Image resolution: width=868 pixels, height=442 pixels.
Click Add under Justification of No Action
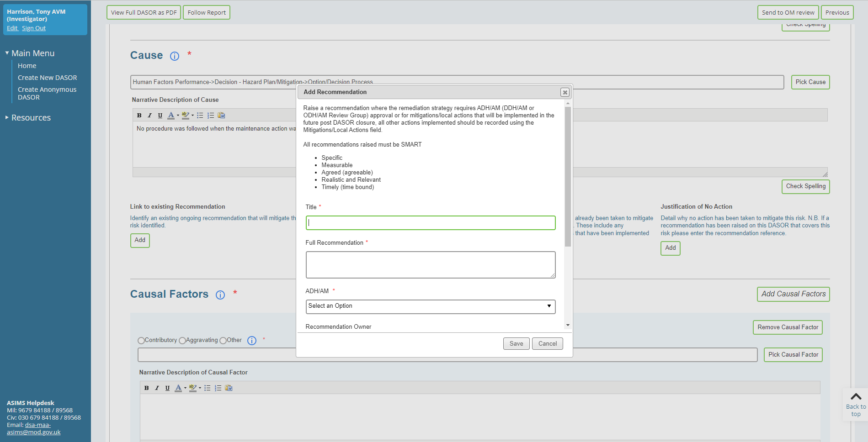tap(671, 248)
